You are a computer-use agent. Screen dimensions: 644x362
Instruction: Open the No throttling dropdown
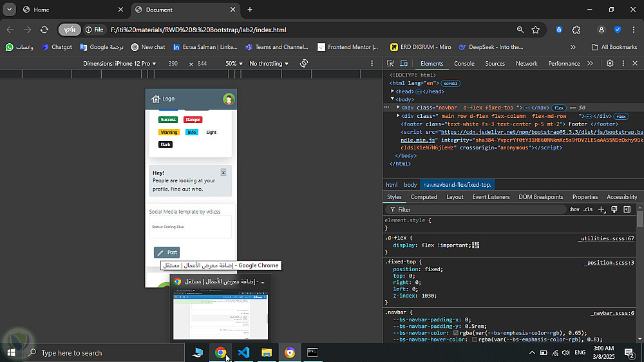pos(269,64)
